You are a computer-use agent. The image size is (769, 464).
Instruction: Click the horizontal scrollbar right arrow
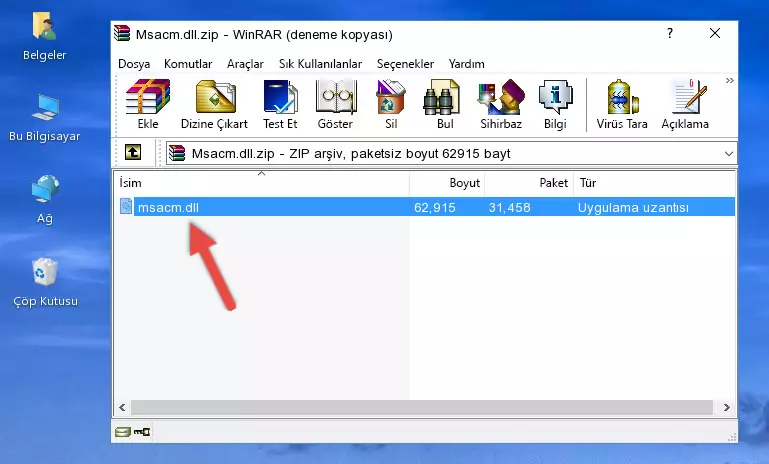tap(727, 407)
